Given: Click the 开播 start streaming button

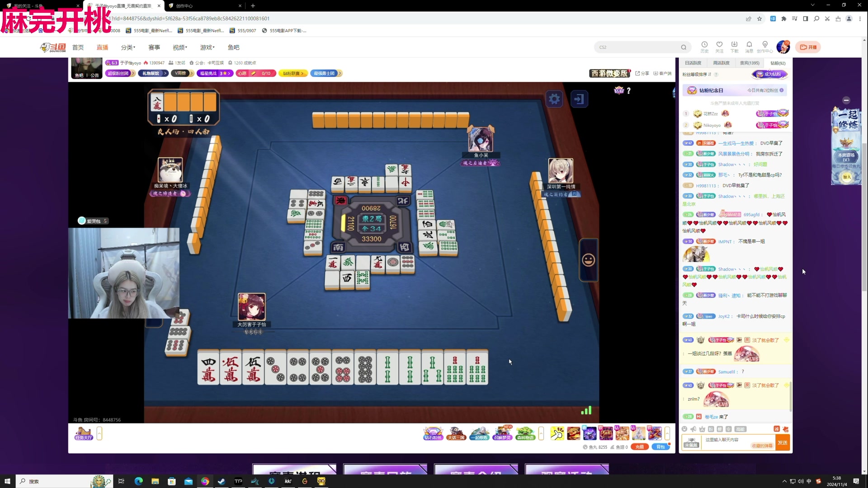Looking at the screenshot, I should point(808,47).
